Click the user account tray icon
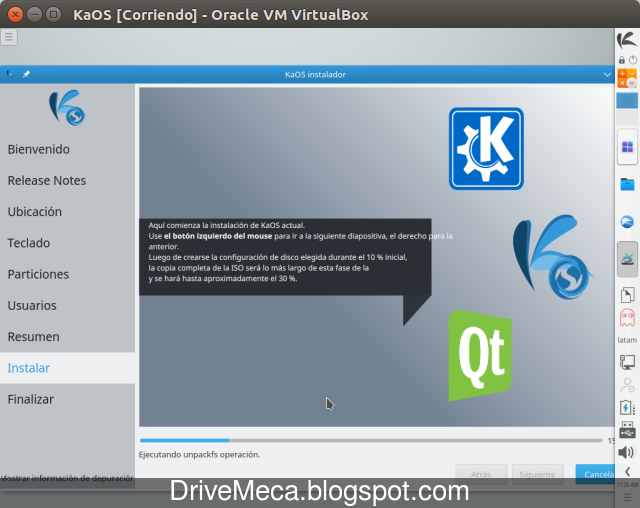The height and width of the screenshot is (508, 640). (x=627, y=385)
